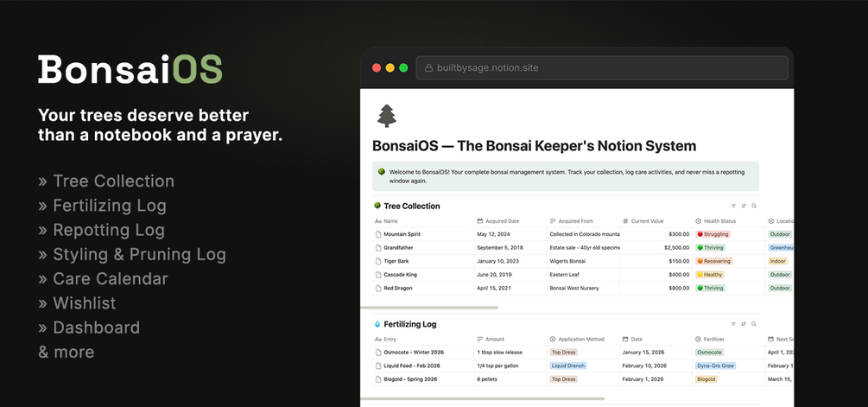
Task: Click Thriving tag in Red Dragon row
Action: click(x=711, y=288)
